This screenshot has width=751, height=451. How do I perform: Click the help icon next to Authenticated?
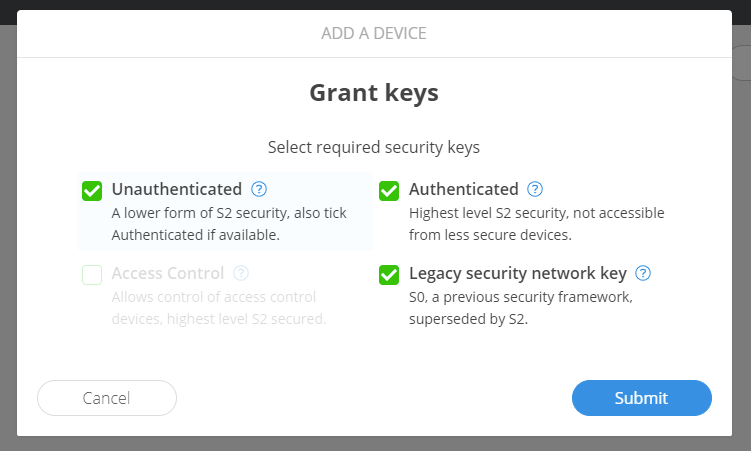pyautogui.click(x=535, y=189)
